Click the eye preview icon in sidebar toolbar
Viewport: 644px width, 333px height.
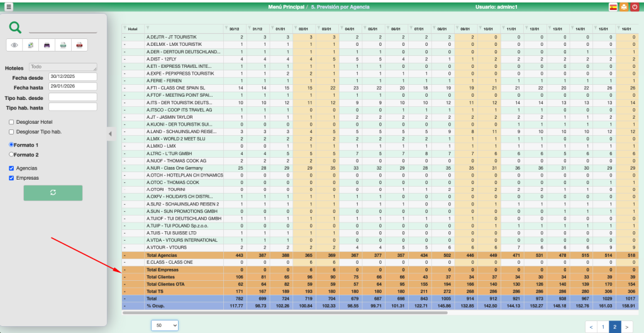click(14, 45)
